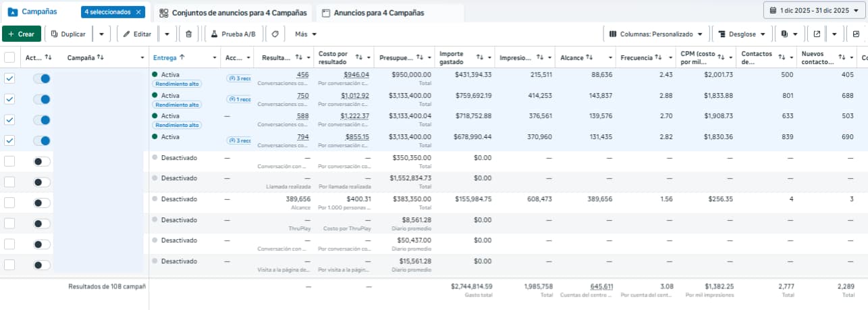Screen dimensions: 868x310
Task: Sort table by Campaña column arrows
Action: (101, 57)
